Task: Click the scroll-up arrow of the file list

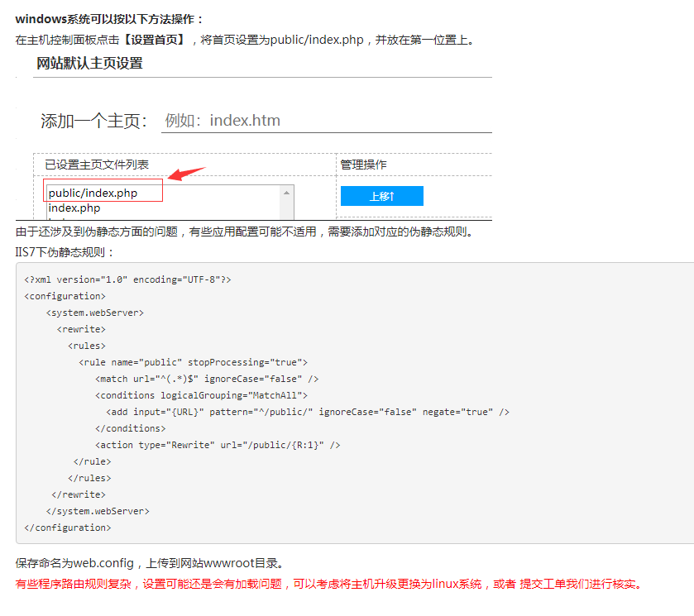Action: tap(287, 192)
